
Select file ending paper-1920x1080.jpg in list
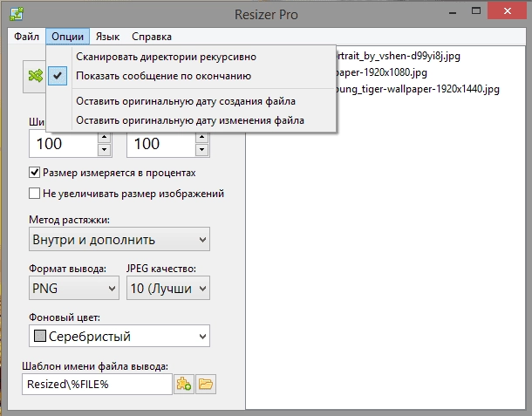(x=380, y=72)
